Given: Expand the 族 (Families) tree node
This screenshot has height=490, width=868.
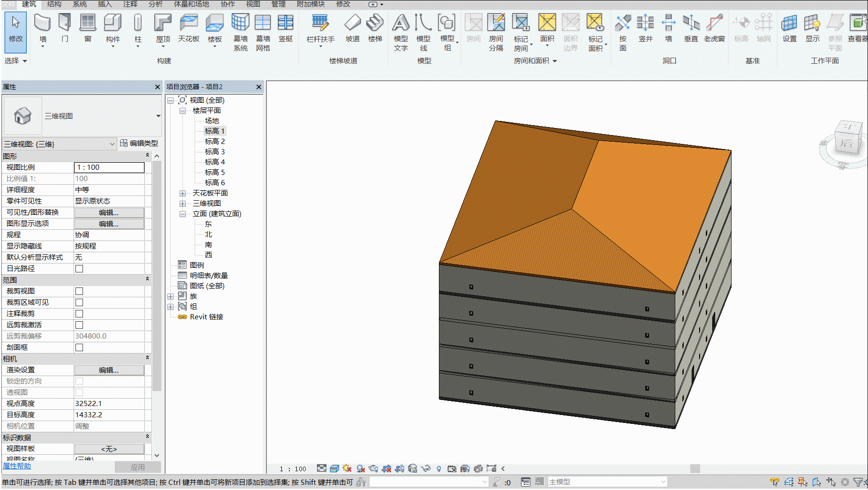Looking at the screenshot, I should pyautogui.click(x=170, y=296).
